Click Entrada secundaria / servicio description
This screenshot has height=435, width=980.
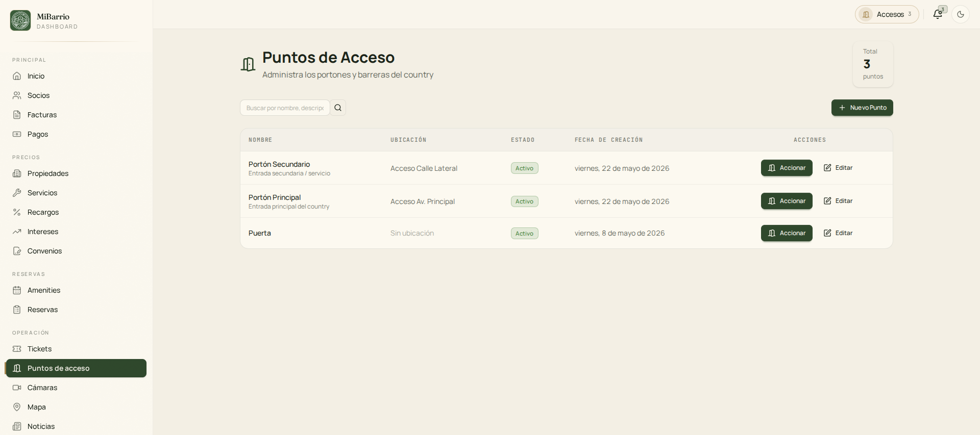(x=289, y=173)
